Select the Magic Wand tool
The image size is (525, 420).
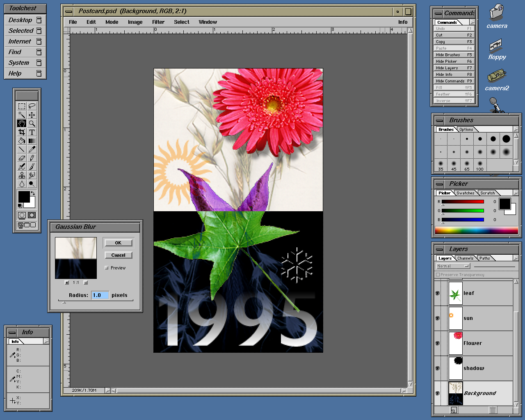click(22, 115)
